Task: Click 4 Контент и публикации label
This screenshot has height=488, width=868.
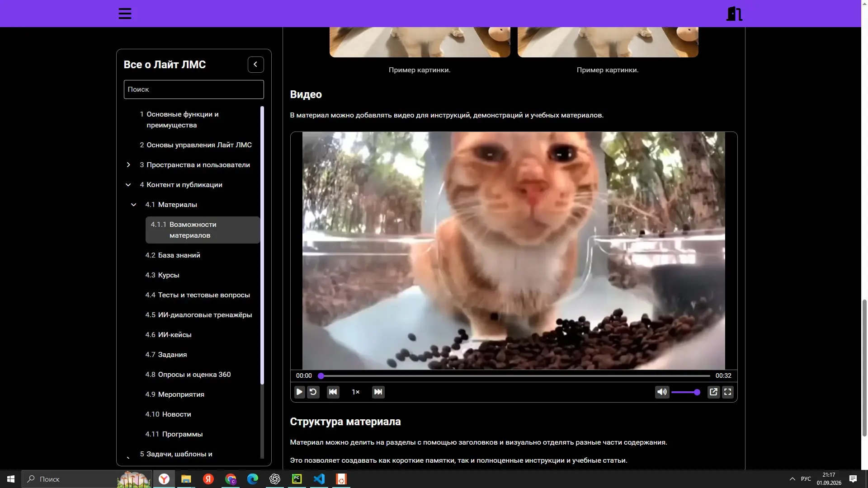Action: 181,185
